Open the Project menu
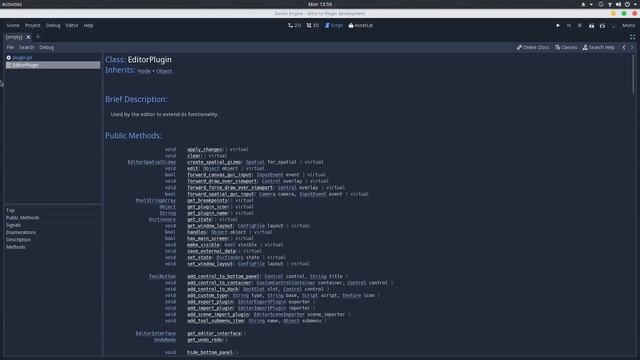Image resolution: width=640 pixels, height=360 pixels. tap(33, 25)
